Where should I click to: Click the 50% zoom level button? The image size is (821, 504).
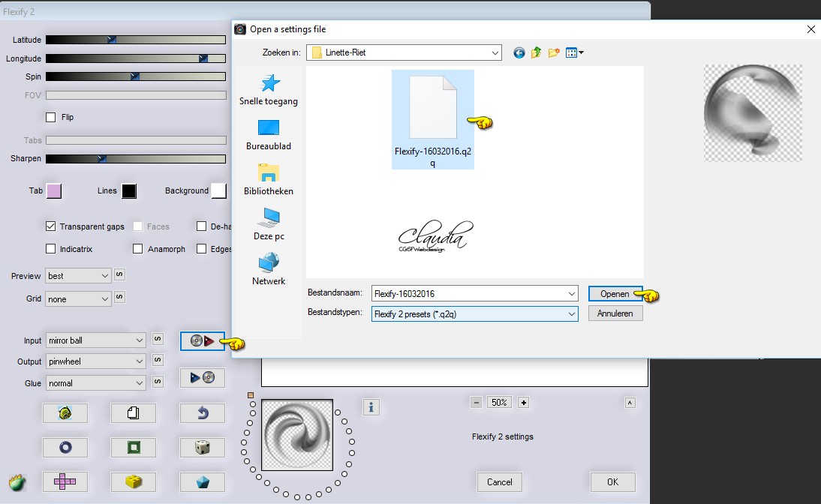point(500,403)
